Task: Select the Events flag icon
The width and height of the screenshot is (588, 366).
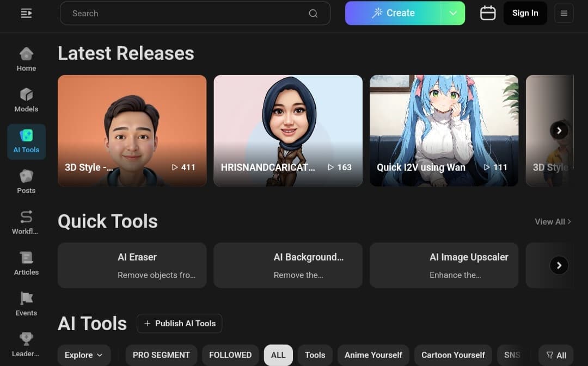Action: [x=26, y=302]
